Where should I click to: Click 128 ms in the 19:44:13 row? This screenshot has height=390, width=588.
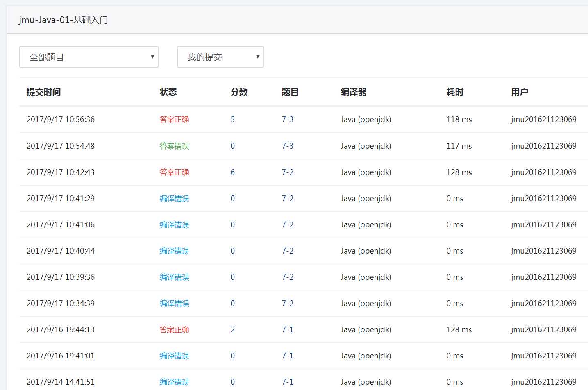click(459, 329)
